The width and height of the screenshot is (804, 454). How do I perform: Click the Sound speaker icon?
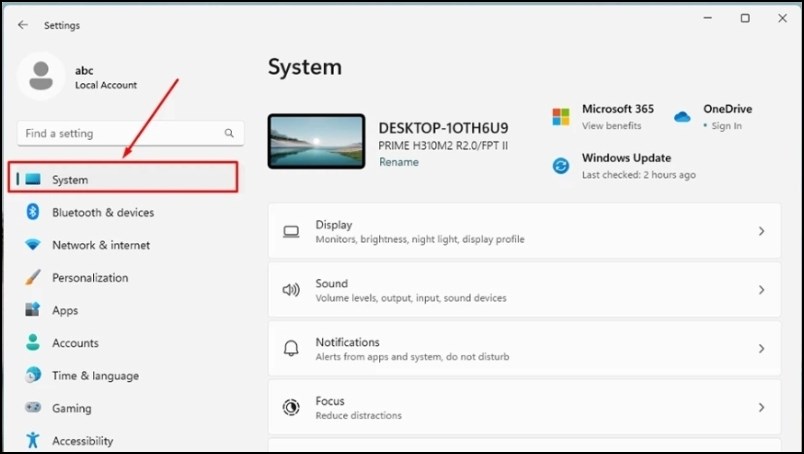tap(291, 290)
